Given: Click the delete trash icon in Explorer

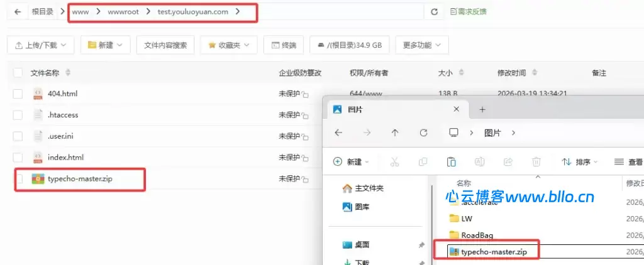Looking at the screenshot, I should point(536,161).
